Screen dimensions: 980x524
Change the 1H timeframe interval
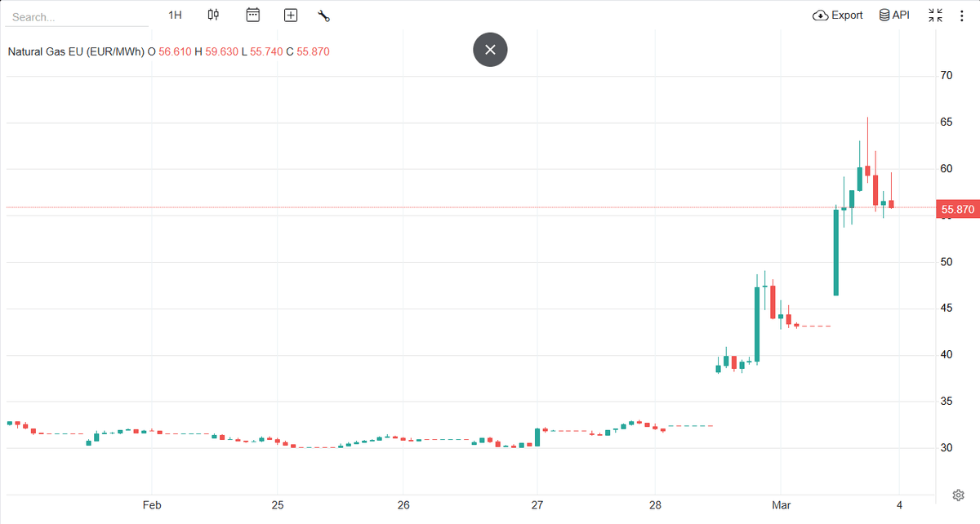coord(175,15)
